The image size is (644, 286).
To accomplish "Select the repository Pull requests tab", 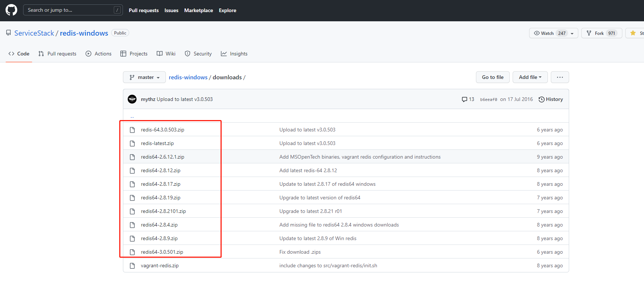I will tap(57, 54).
